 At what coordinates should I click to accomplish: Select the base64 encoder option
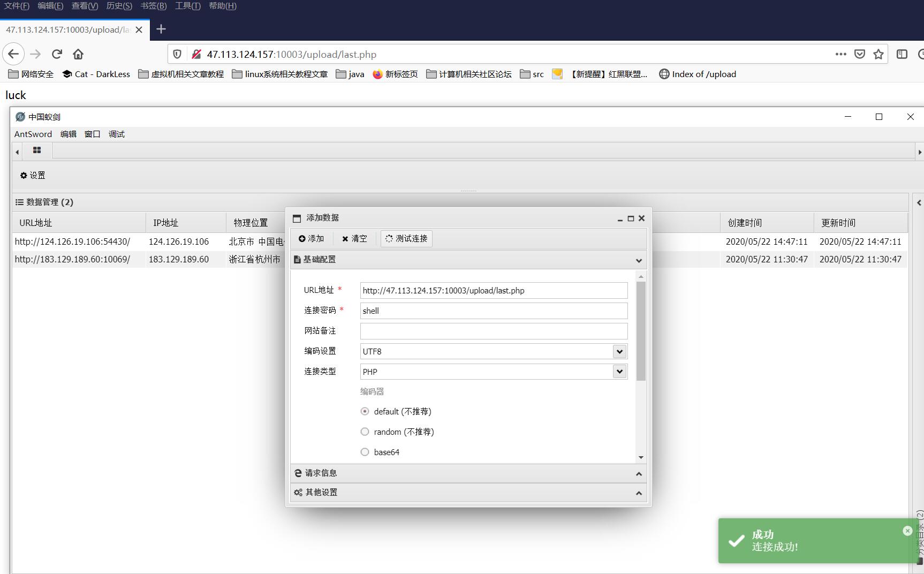coord(365,452)
